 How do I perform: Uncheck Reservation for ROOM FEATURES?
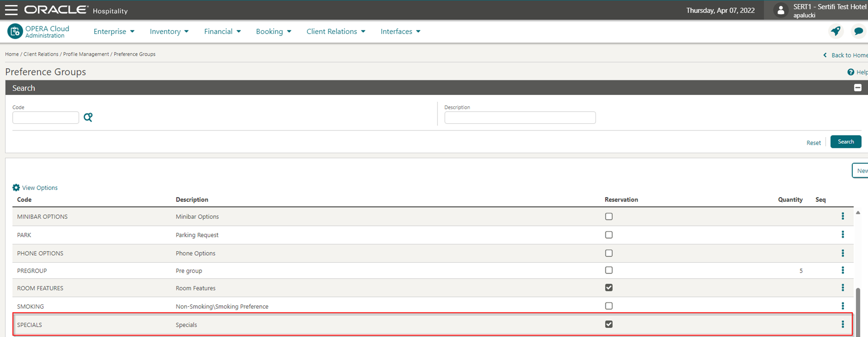point(609,287)
